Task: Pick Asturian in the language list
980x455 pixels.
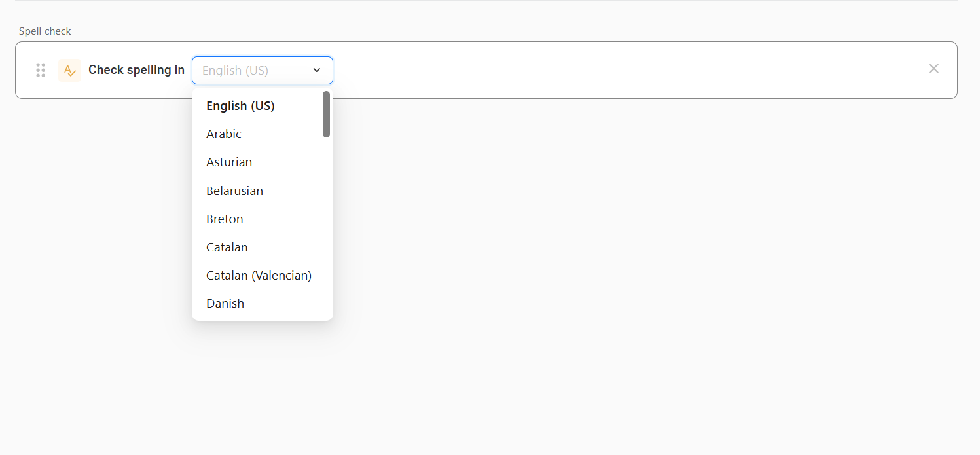Action: pos(229,162)
